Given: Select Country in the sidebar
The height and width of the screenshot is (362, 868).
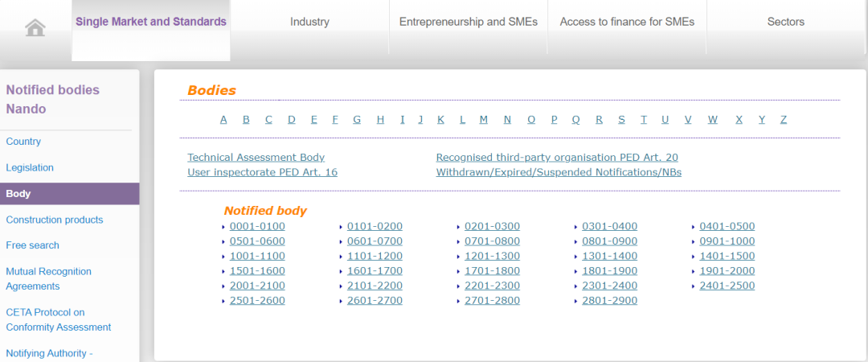Looking at the screenshot, I should (x=23, y=142).
